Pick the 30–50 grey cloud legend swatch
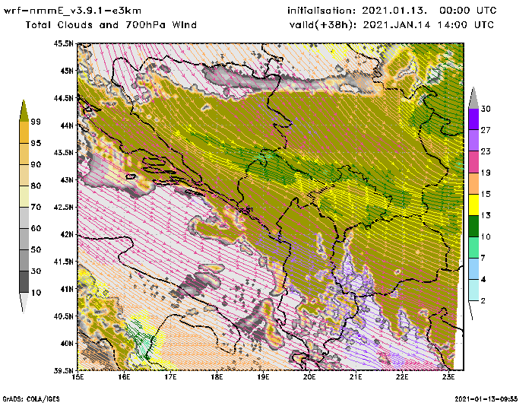Screen dimensions: 532x403 (x=24, y=260)
